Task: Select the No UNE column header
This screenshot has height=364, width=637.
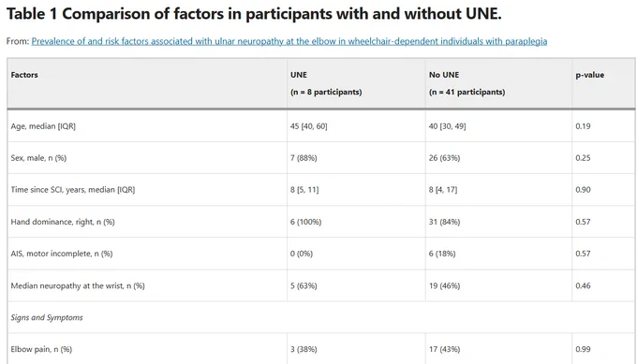Action: click(x=444, y=75)
